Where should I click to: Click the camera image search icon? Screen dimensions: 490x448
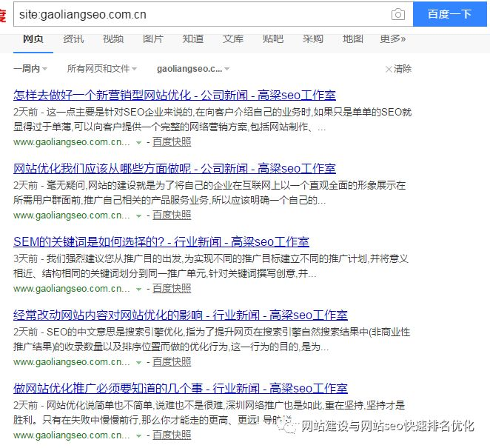[397, 14]
